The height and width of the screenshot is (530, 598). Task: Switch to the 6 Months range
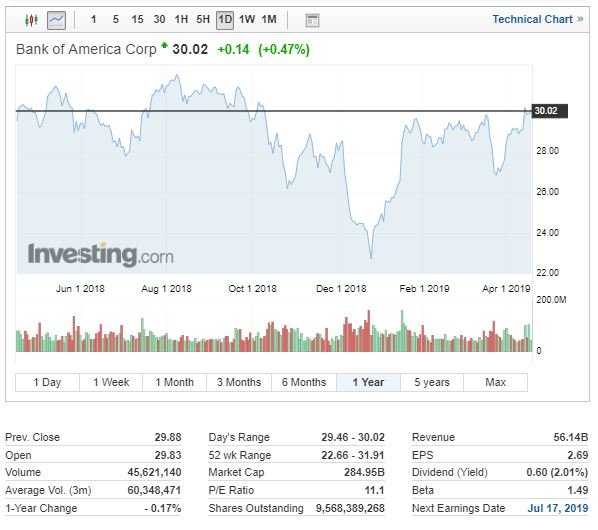point(304,382)
